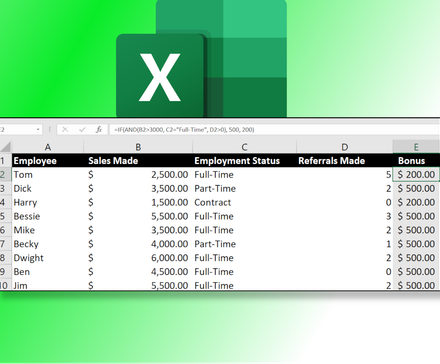Click the Enter checkmark formula bar icon
This screenshot has width=440, height=364.
82,130
